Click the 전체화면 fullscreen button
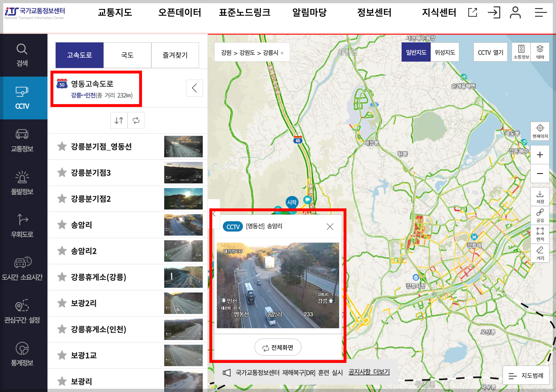The width and height of the screenshot is (556, 392). point(278,347)
